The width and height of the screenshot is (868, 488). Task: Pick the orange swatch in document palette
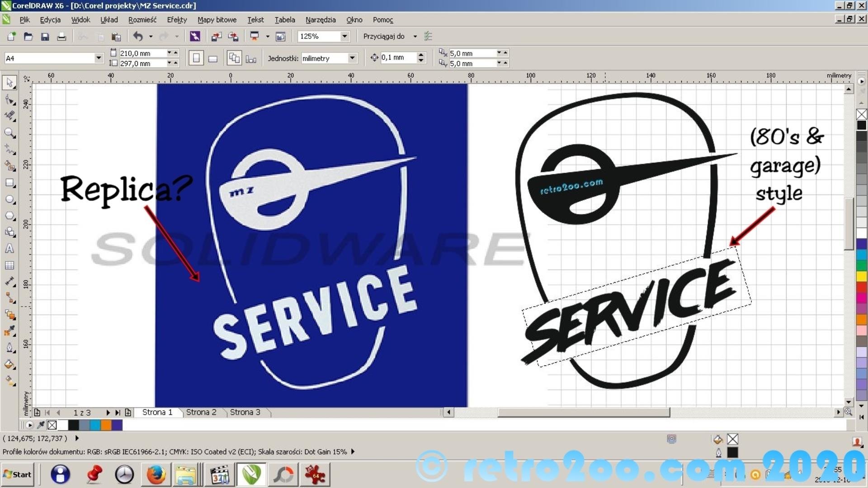click(x=106, y=425)
